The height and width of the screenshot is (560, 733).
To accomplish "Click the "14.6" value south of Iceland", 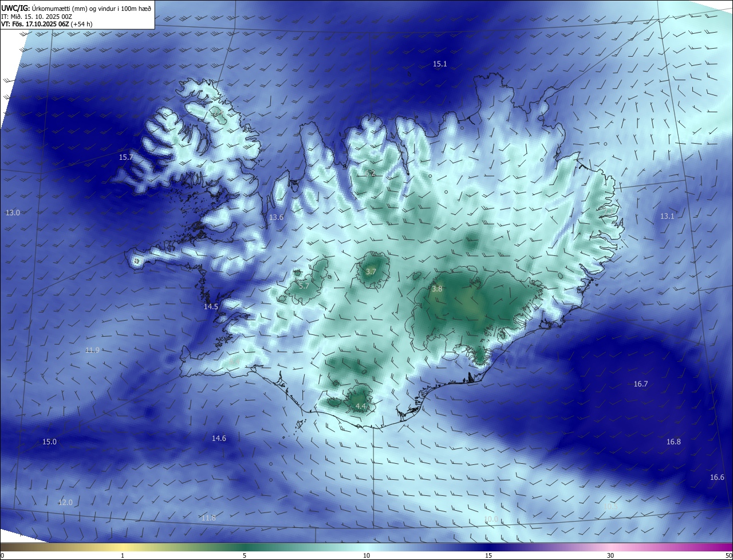I will tap(219, 438).
